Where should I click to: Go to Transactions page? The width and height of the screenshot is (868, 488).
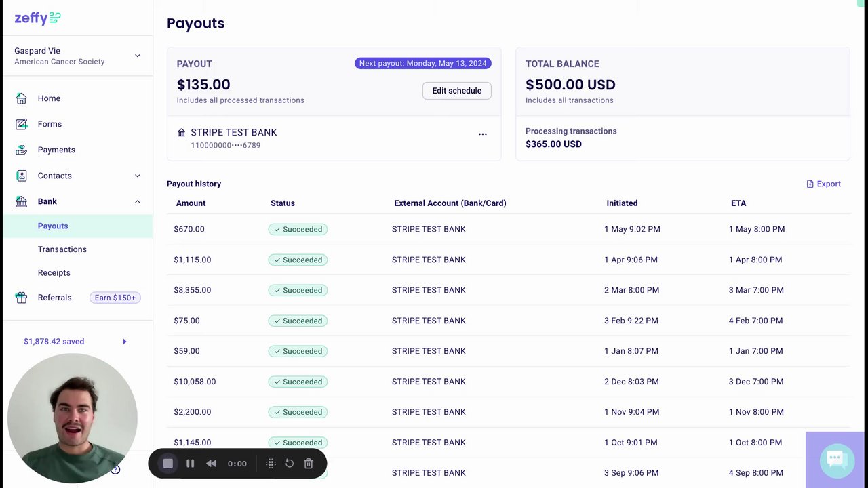point(62,249)
